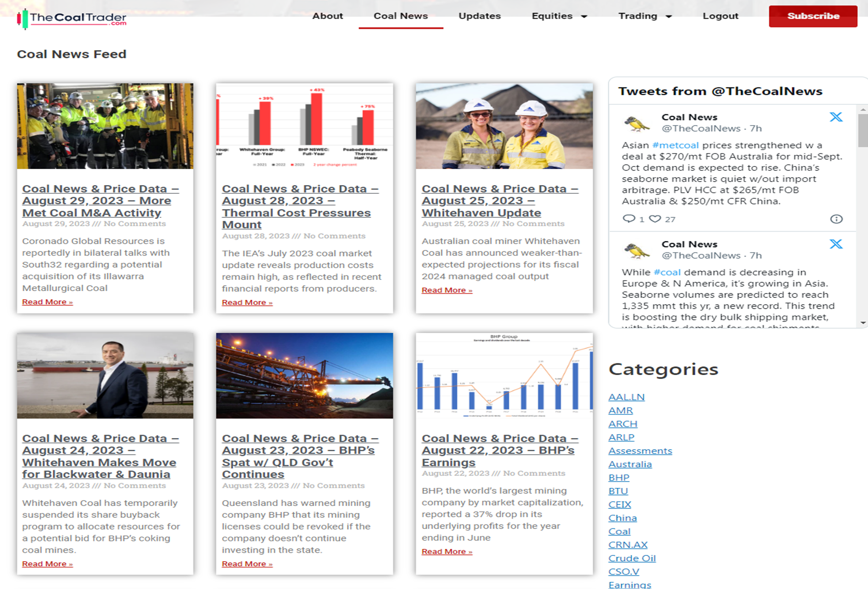868x589 pixels.
Task: Open August 22 BHP's Earnings article title
Action: [500, 450]
